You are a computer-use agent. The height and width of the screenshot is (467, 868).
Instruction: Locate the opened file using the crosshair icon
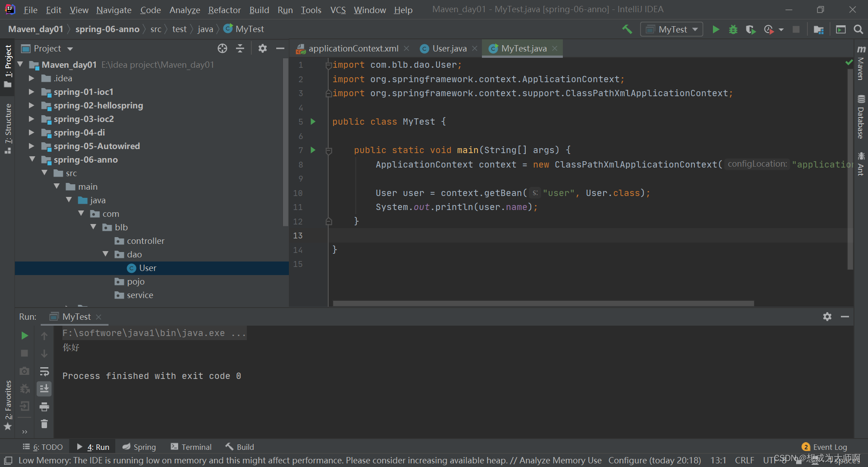click(x=222, y=48)
